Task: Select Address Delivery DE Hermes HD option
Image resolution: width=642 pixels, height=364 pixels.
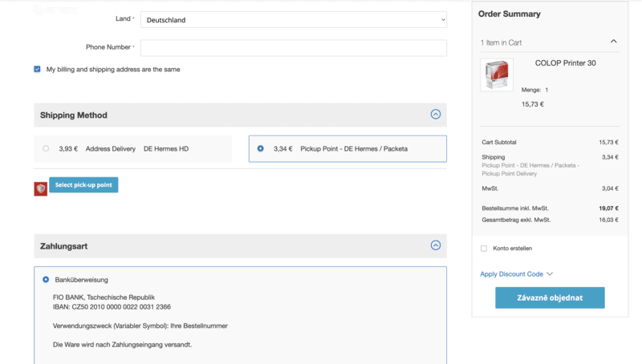Action: click(46, 148)
